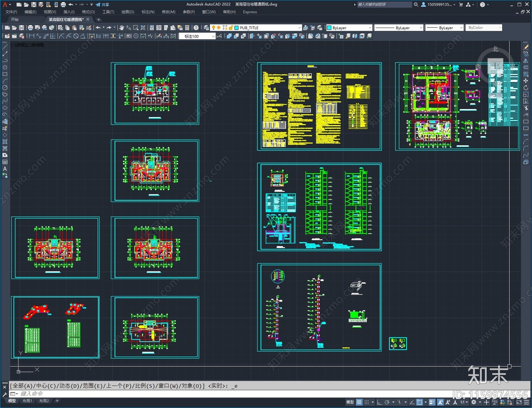Open the 文件(F) menu
This screenshot has height=408, width=532.
[11, 12]
